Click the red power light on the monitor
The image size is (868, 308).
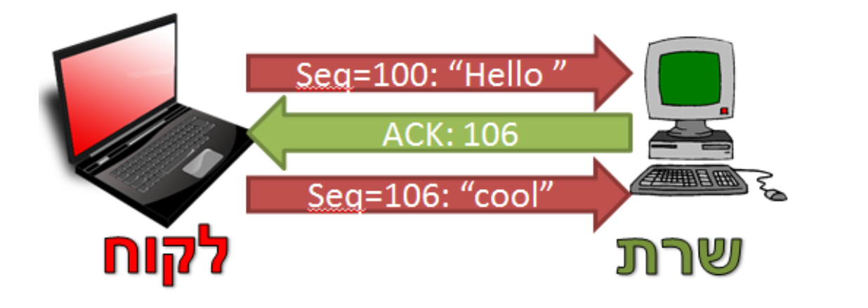(x=724, y=110)
